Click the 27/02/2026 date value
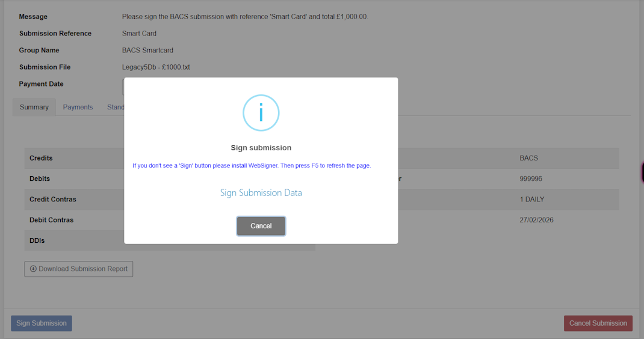Viewport: 644px width, 339px height. pyautogui.click(x=536, y=220)
